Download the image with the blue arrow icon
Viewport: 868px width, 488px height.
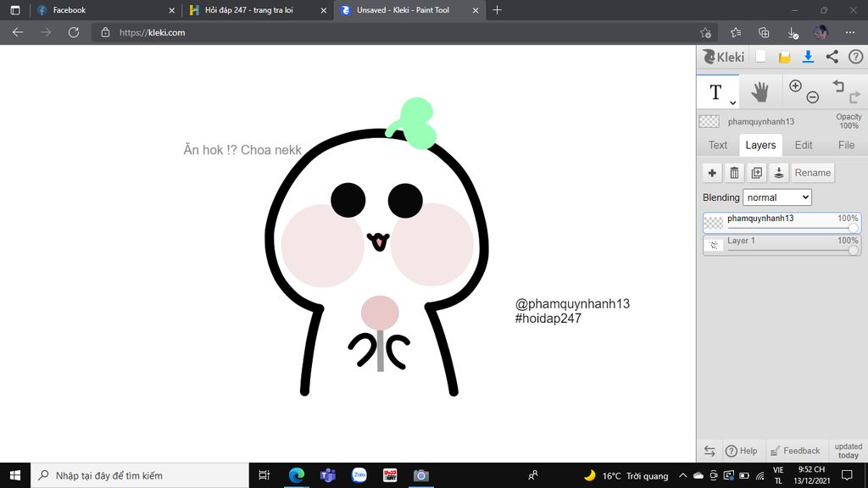[808, 57]
